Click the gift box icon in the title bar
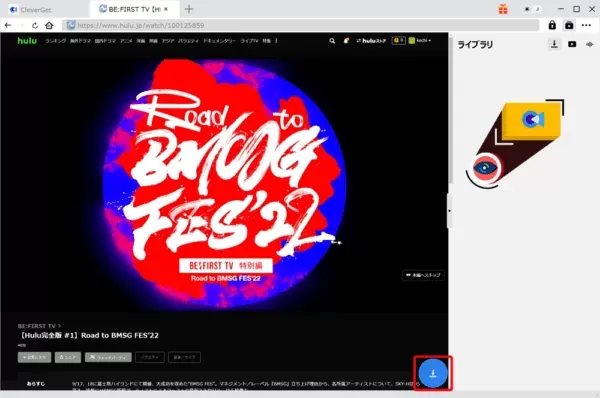Image resolution: width=600 pixels, height=398 pixels. point(503,9)
